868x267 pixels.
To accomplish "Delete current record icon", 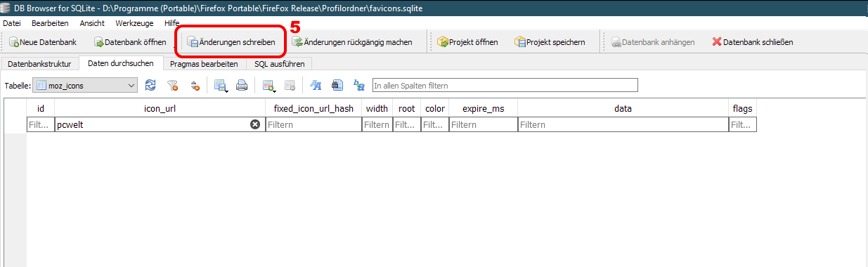I will coord(289,86).
